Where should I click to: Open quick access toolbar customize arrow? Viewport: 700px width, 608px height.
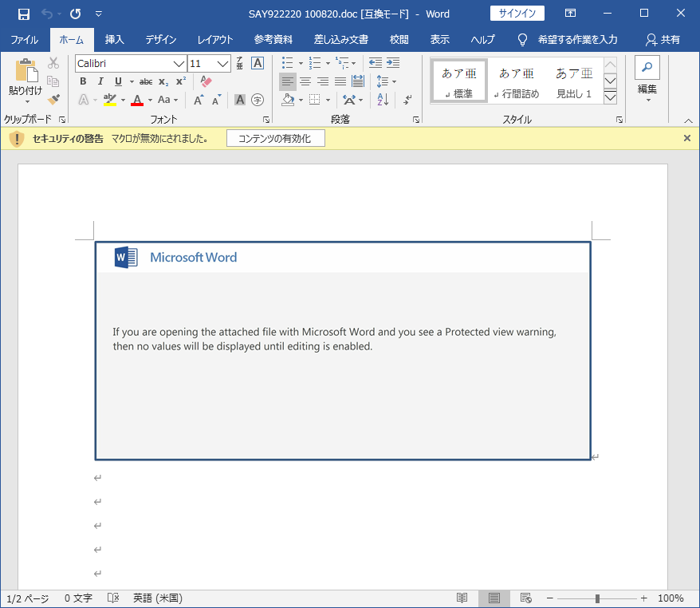[x=99, y=14]
